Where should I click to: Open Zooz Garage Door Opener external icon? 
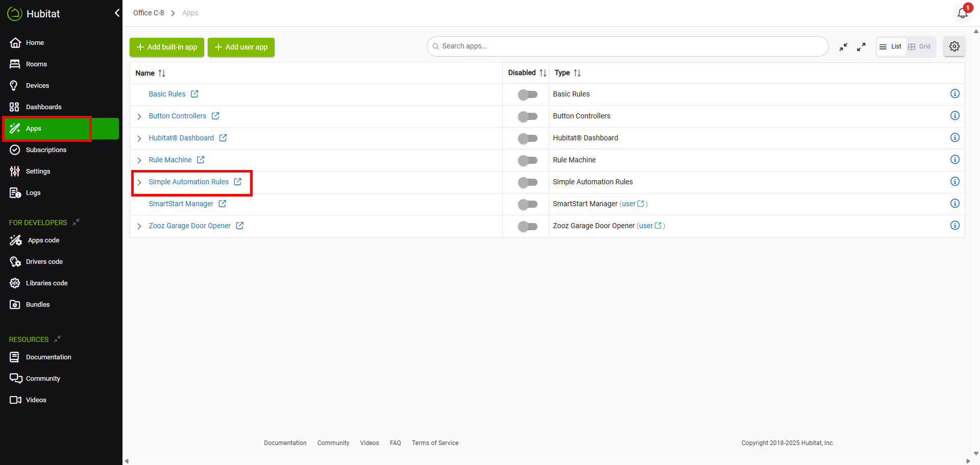click(x=240, y=226)
